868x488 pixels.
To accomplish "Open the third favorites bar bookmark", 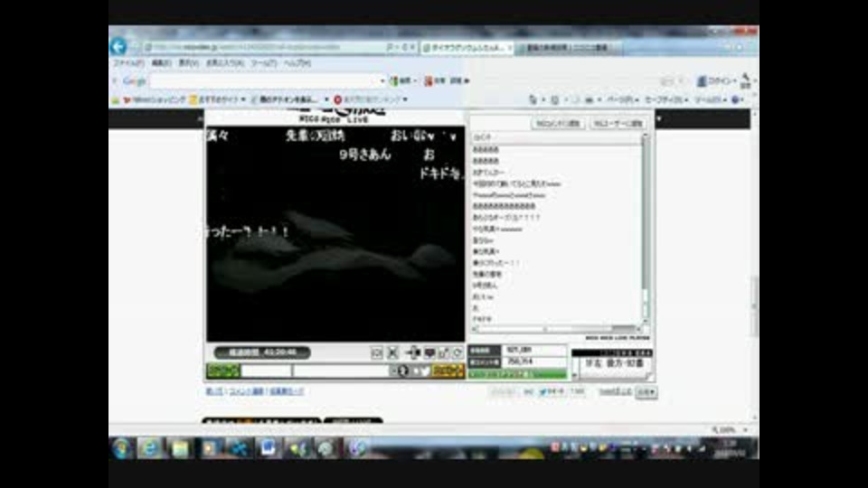I will (x=285, y=99).
